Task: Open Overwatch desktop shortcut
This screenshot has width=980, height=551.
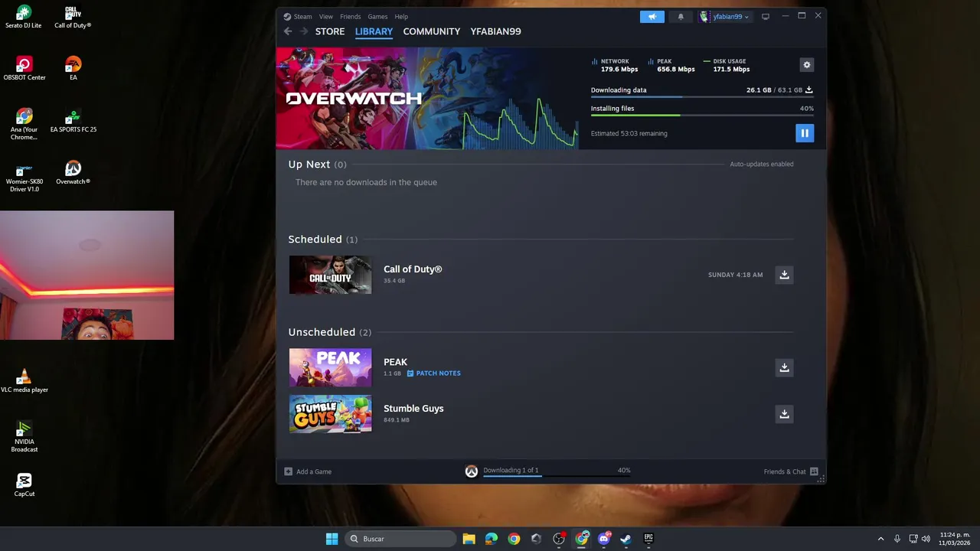Action: click(73, 173)
